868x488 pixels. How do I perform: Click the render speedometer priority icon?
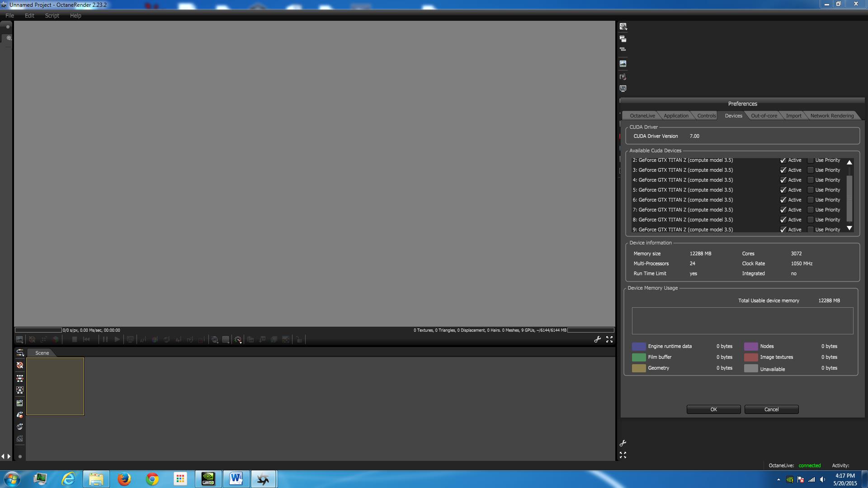pos(238,339)
